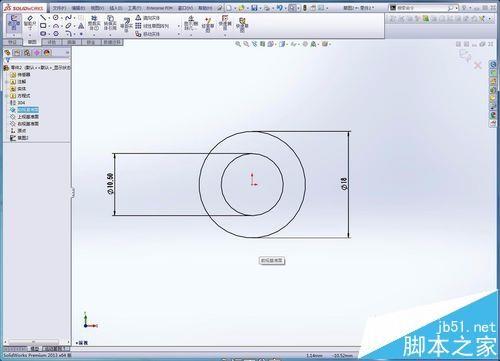Click the Print icon in top toolbar
This screenshot has width=500, height=361.
(267, 7)
